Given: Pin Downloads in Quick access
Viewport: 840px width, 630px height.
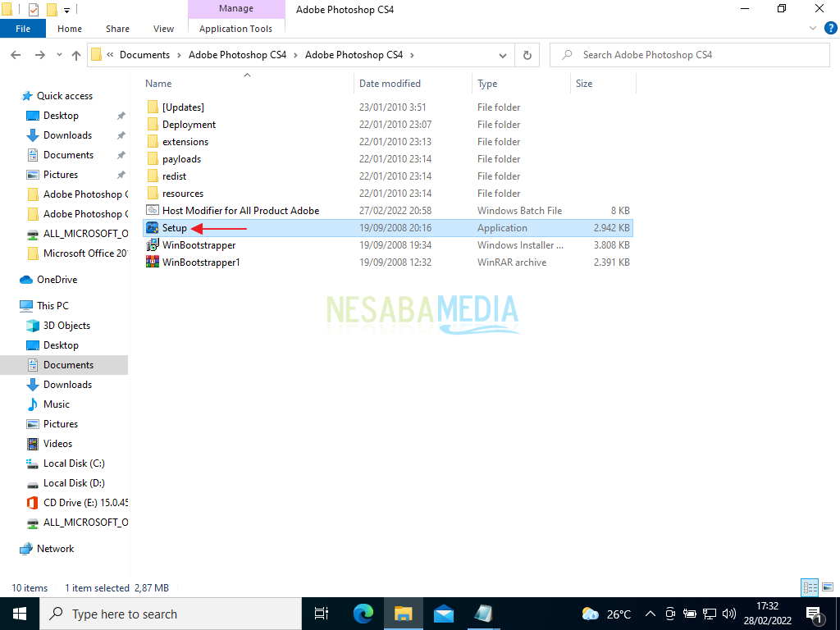Looking at the screenshot, I should [x=121, y=135].
